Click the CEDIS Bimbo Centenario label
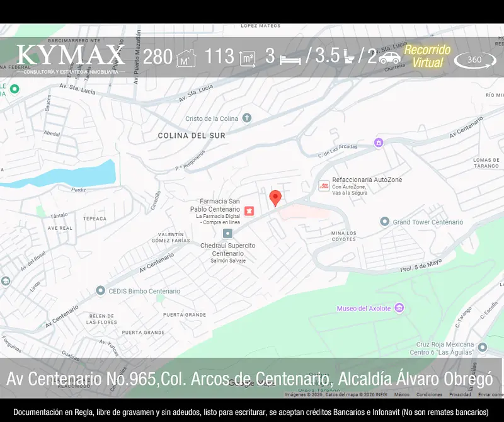This screenshot has width=504, height=422. tap(144, 291)
